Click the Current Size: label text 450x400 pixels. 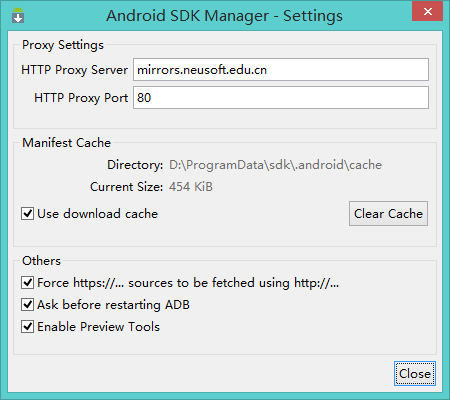(127, 187)
